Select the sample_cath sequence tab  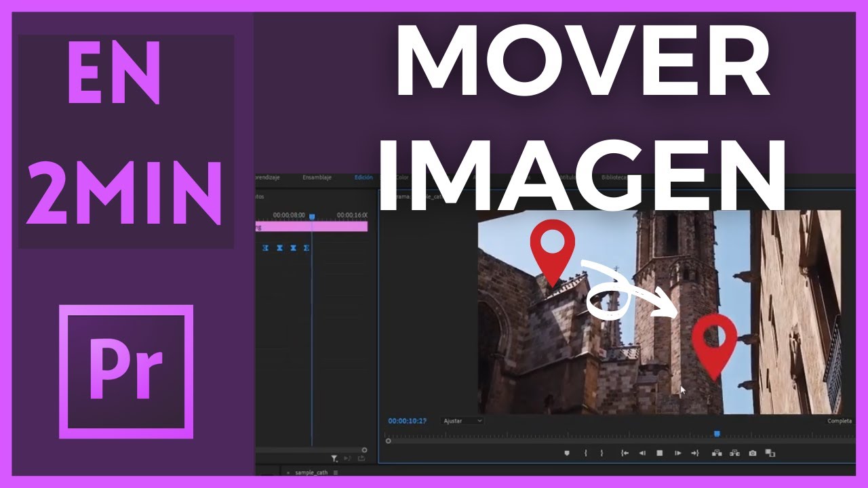point(311,472)
